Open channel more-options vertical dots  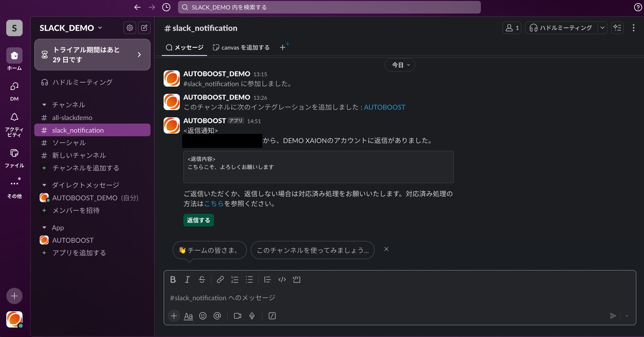point(633,28)
